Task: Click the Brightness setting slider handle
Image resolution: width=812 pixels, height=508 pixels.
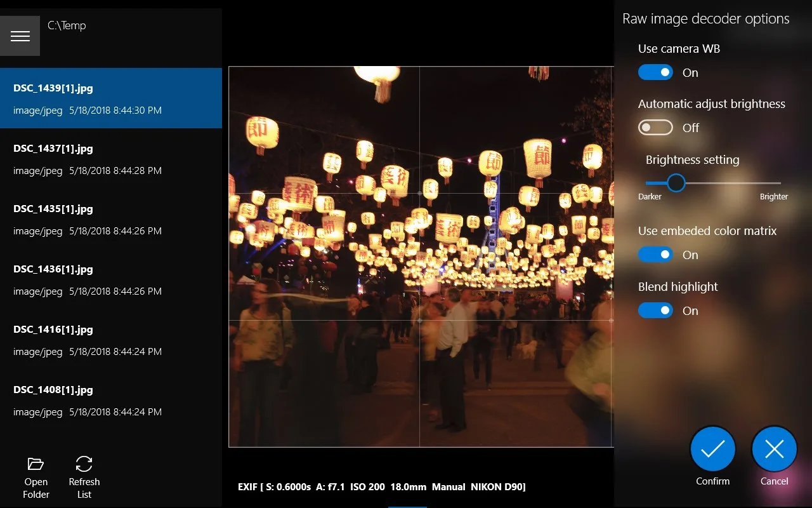Action: [x=676, y=183]
